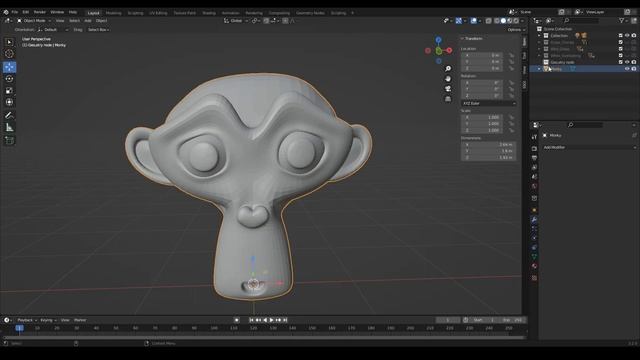Screen dimensions: 640x360
Task: Click the viewport Zoom magnifier icon
Action: tap(448, 69)
